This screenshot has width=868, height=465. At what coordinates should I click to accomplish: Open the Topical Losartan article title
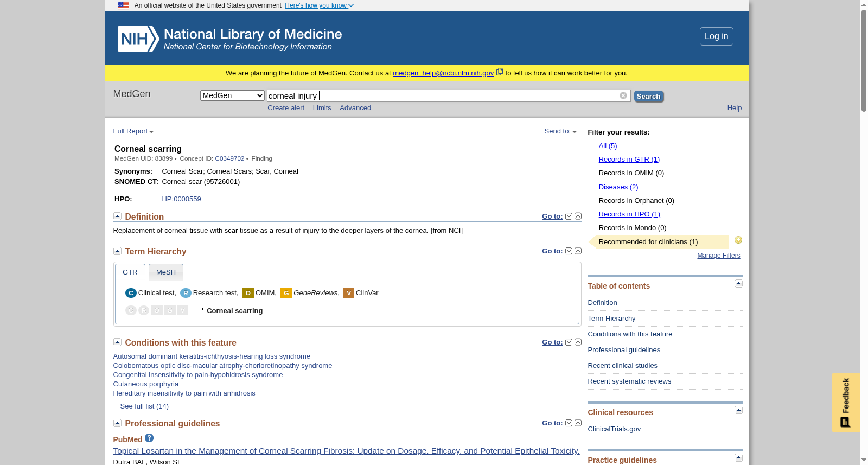(x=346, y=451)
